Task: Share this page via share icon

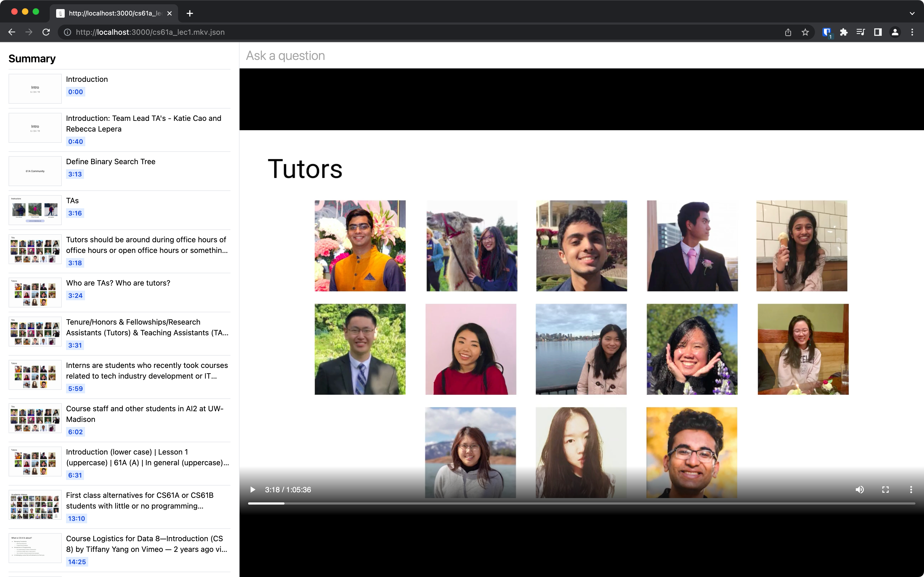Action: [x=788, y=32]
